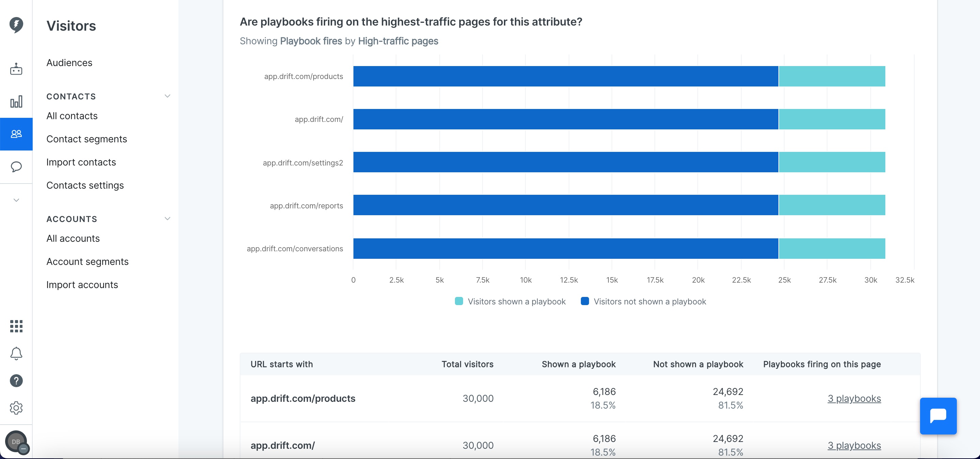Viewport: 980px width, 459px height.
Task: Click teal bar segment for app.drift.com/reports
Action: [x=832, y=205]
